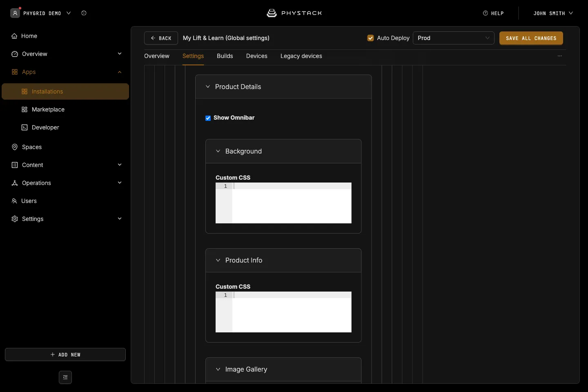
Task: Open the Legacy devices tab
Action: tap(301, 56)
